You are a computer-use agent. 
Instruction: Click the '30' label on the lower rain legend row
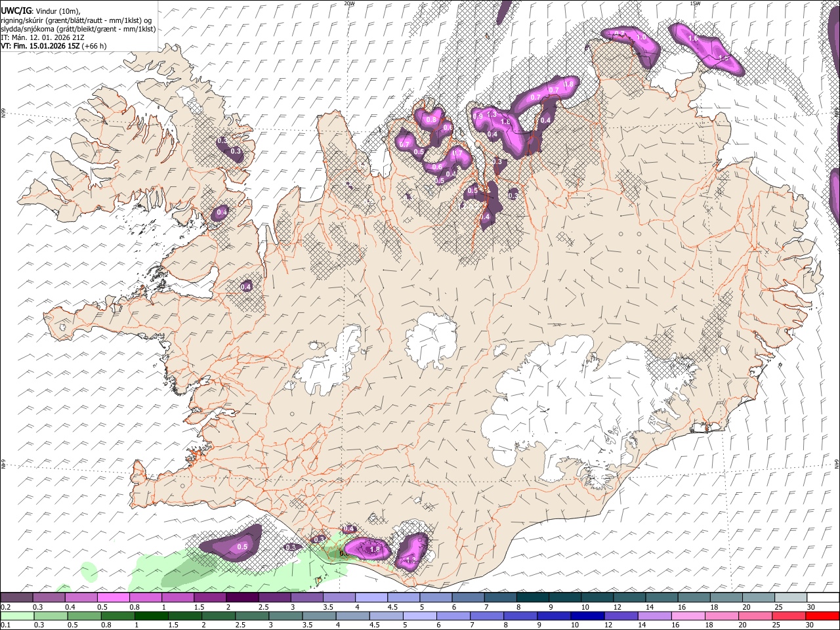(x=810, y=625)
